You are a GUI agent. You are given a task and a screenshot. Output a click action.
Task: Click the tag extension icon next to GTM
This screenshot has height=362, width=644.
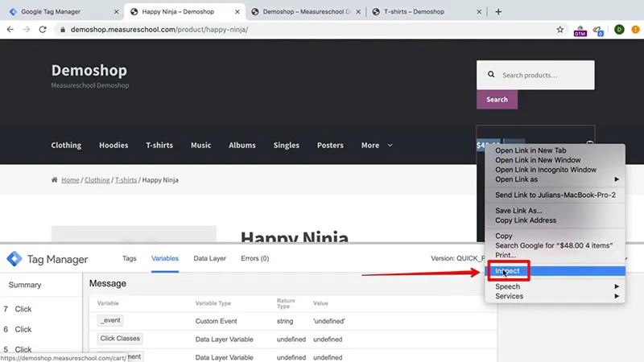[598, 31]
